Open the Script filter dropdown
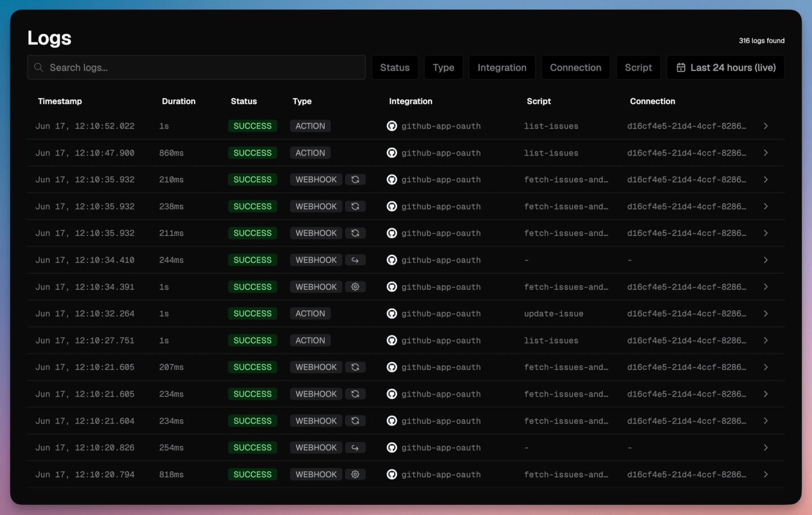Viewport: 812px width, 515px height. (x=638, y=68)
